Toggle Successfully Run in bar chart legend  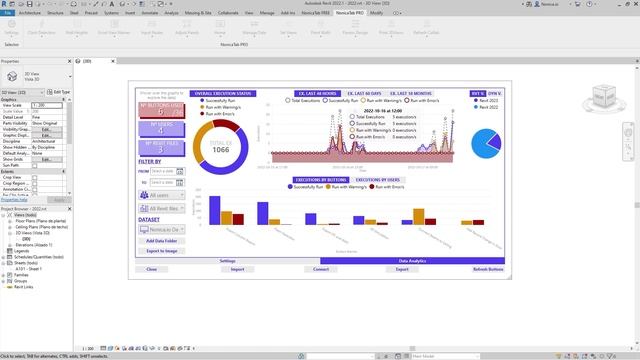tap(305, 187)
